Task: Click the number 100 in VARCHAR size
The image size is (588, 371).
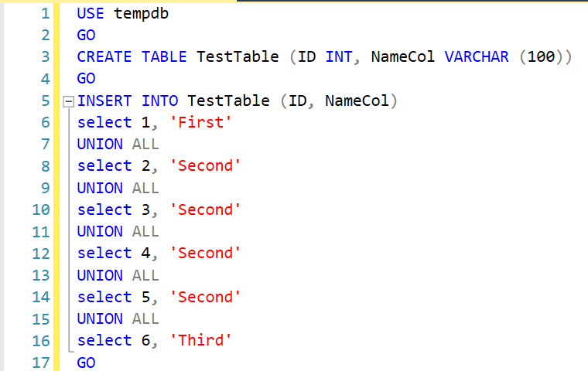Action: point(541,57)
